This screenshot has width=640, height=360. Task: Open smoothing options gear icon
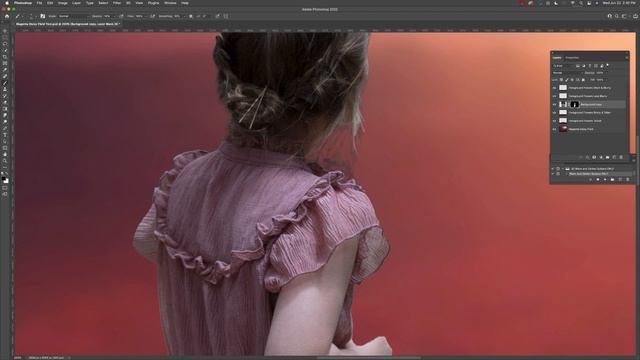tap(190, 16)
